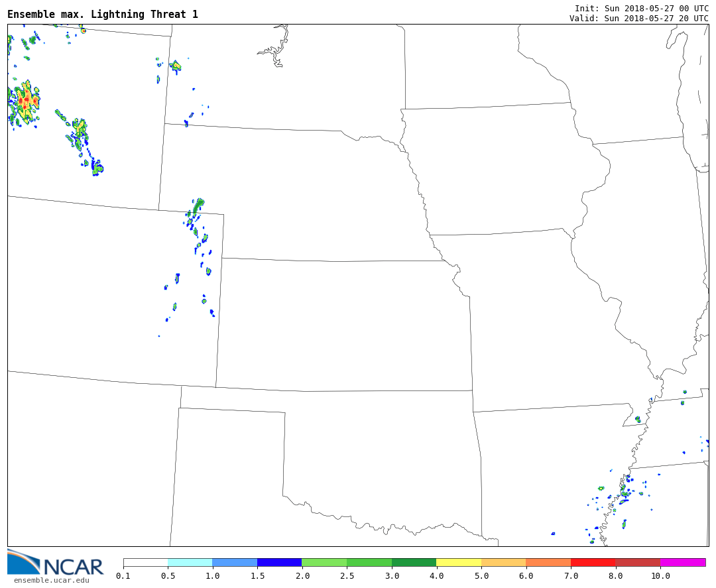Click the orange 6.0–7.0 colorbar swatch
This screenshot has width=716, height=588.
pos(548,562)
